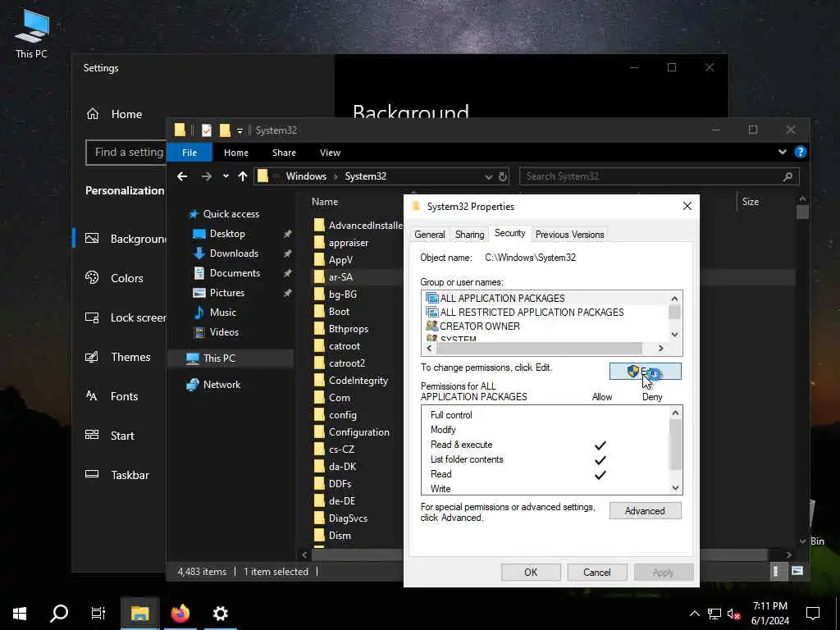This screenshot has height=630, width=840.
Task: Expand recent locations dropdown
Action: pos(226,176)
